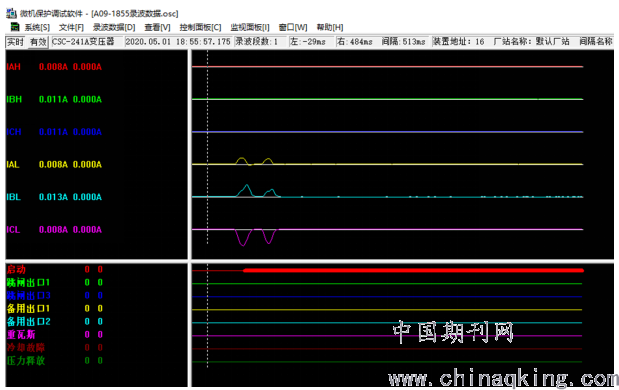Open the 控制面板[C] menu
Viewport: 619px width, 390px height.
pyautogui.click(x=200, y=27)
